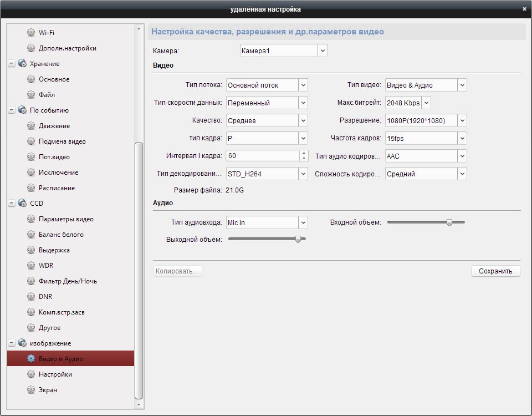Click the globe icon for CCD group
This screenshot has height=416, width=532.
(x=22, y=204)
